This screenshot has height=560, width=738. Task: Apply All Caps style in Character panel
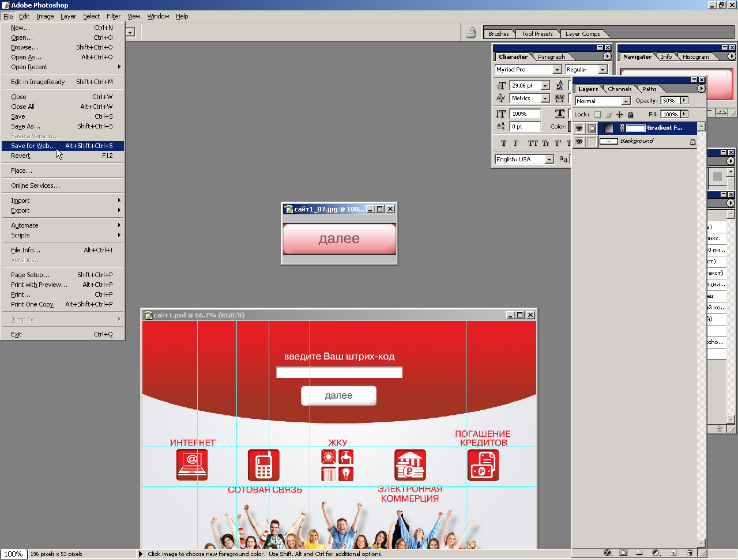pos(533,143)
